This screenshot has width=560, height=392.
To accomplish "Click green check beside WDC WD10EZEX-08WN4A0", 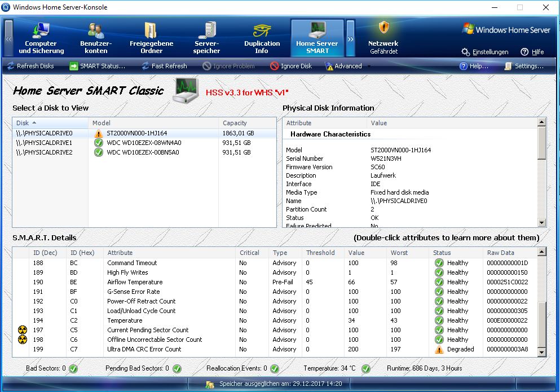I will point(98,143).
